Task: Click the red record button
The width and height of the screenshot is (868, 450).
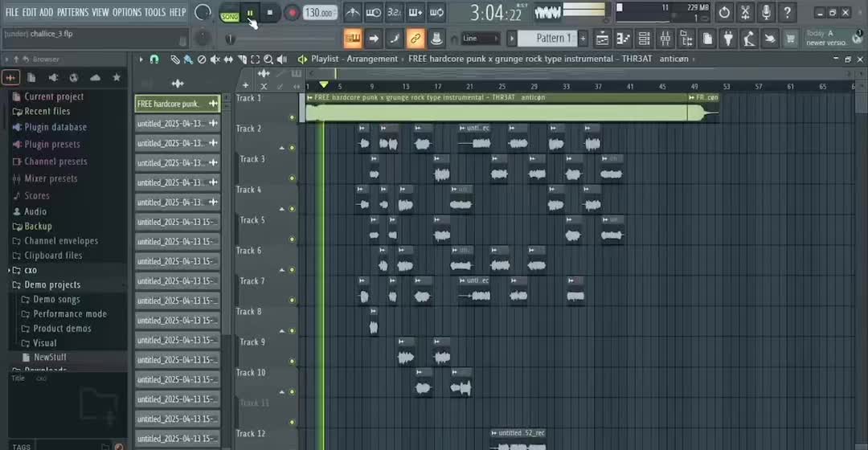Action: tap(292, 13)
